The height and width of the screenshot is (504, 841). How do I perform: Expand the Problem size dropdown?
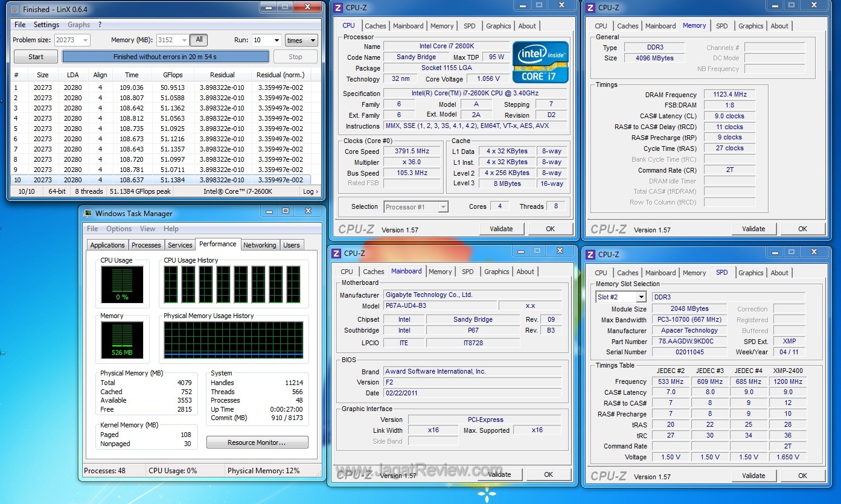[x=84, y=40]
